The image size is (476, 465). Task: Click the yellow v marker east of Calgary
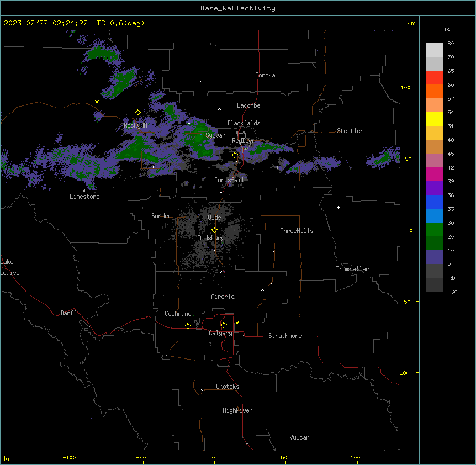(237, 323)
